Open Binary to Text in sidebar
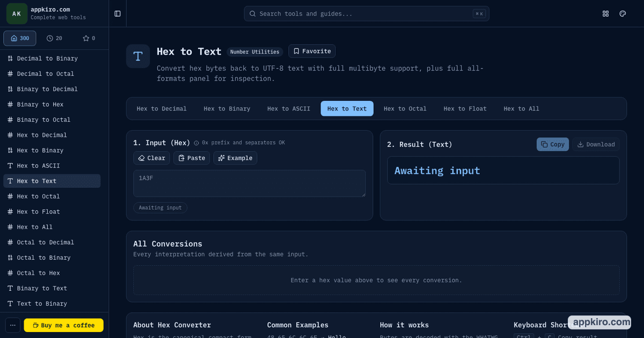 tap(52, 288)
